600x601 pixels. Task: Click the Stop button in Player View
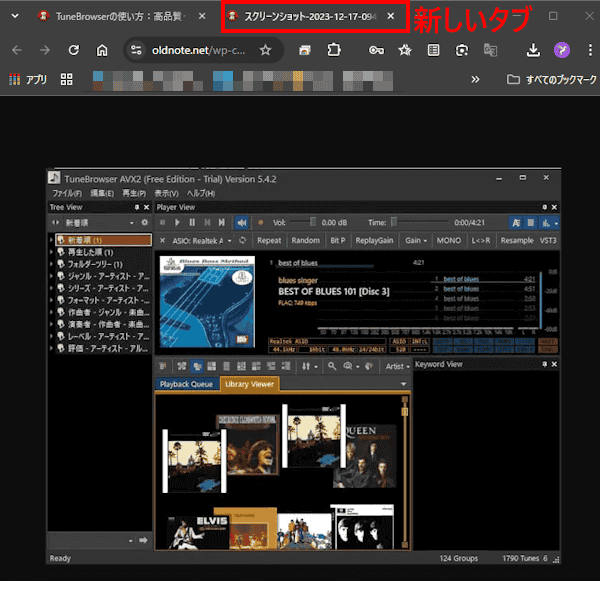click(x=163, y=223)
